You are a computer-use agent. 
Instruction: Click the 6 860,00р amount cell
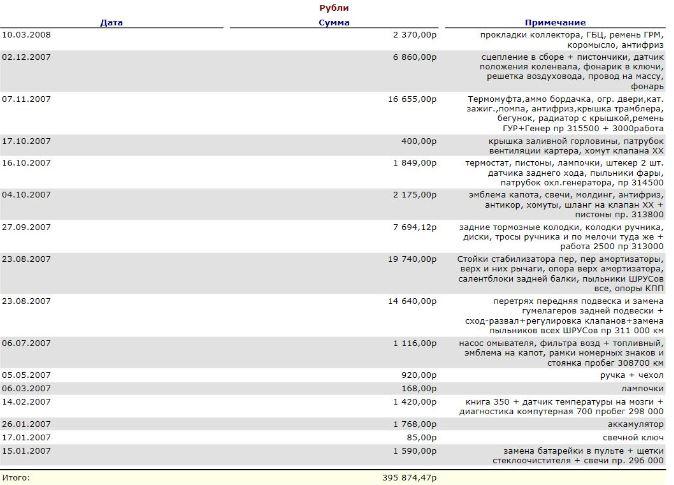point(412,58)
